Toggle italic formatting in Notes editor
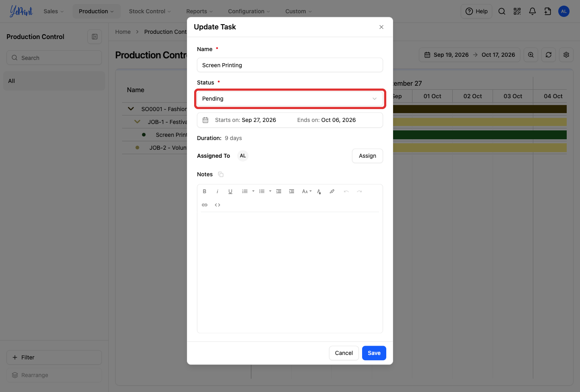The width and height of the screenshot is (580, 392). click(217, 192)
